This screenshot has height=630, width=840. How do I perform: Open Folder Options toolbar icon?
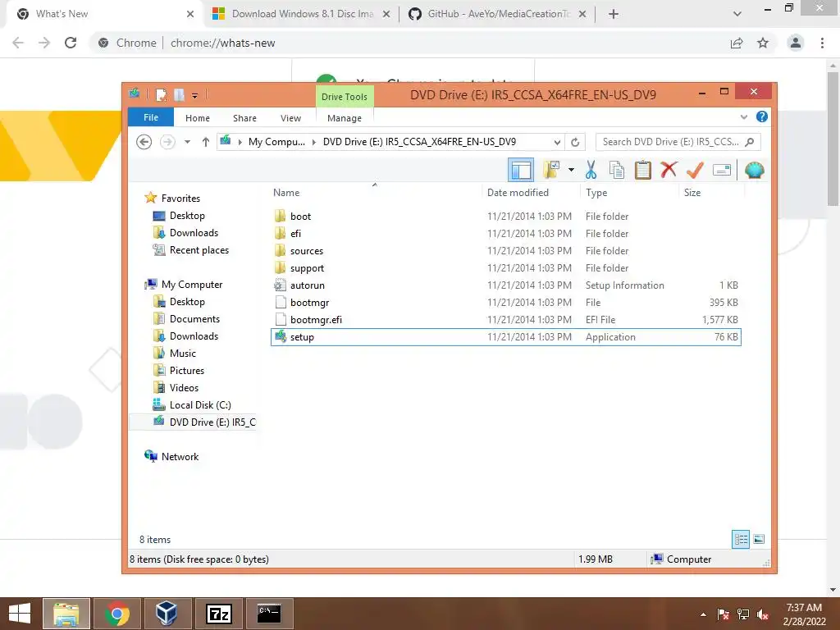click(551, 171)
